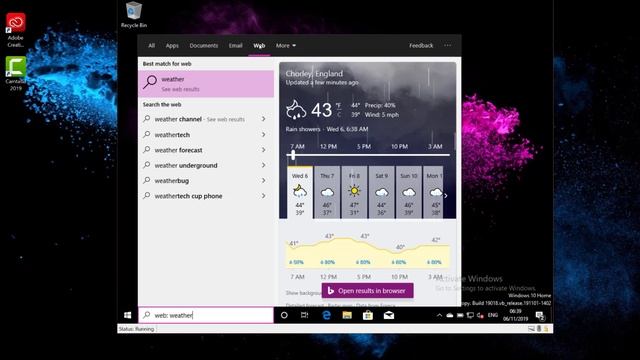Viewport: 640px width, 360px height.
Task: Click the hourly forecast time slider handle
Action: click(x=293, y=155)
